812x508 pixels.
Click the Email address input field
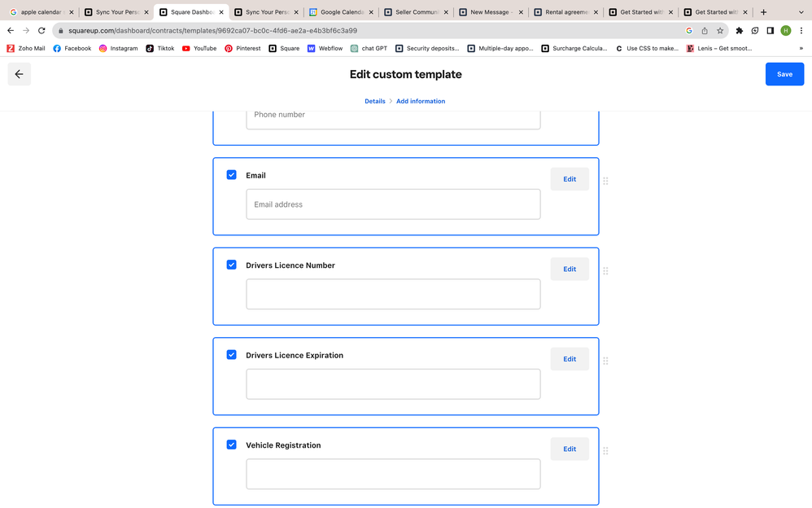[393, 204]
